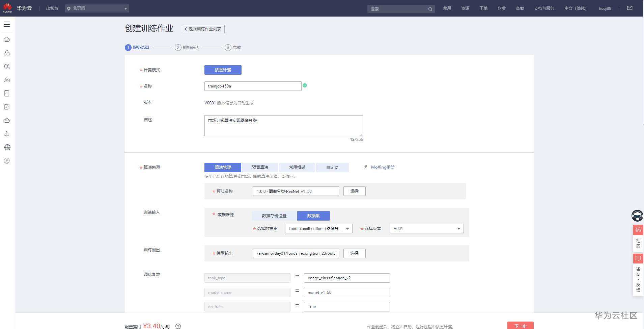
Task: Go to 控制台 console
Action: click(x=52, y=8)
